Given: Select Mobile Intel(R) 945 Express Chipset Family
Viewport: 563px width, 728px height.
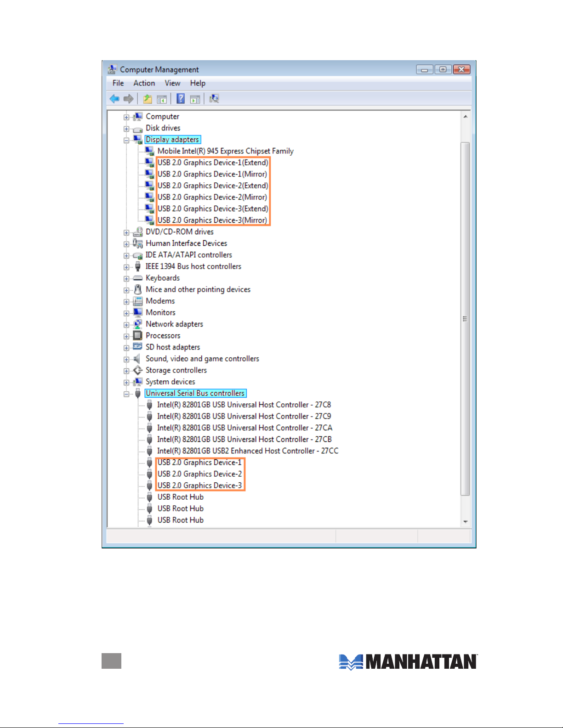Looking at the screenshot, I should click(226, 151).
